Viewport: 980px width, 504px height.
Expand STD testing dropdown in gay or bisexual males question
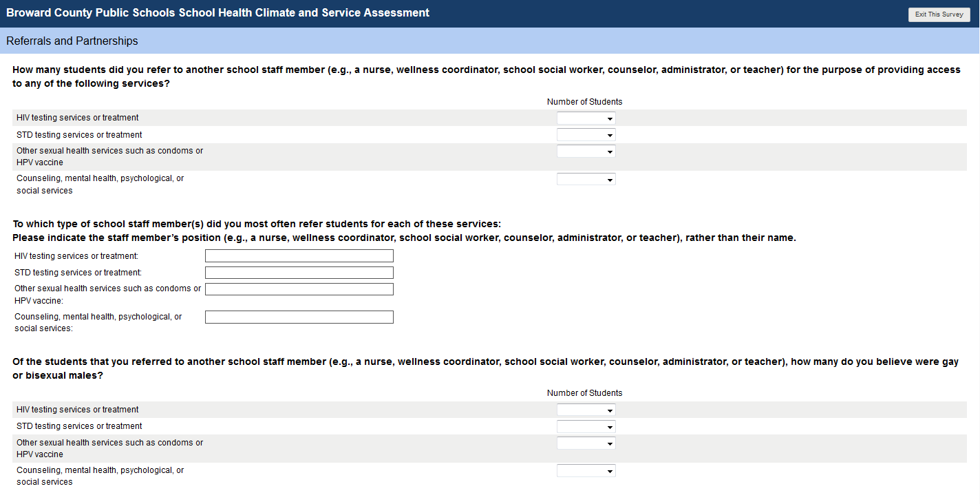click(586, 427)
